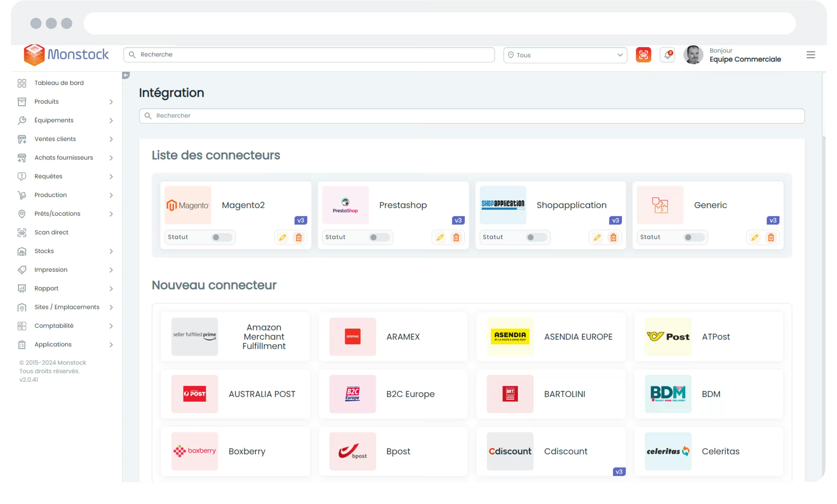The height and width of the screenshot is (504, 837).
Task: Click the browser address bar
Action: coord(439,23)
